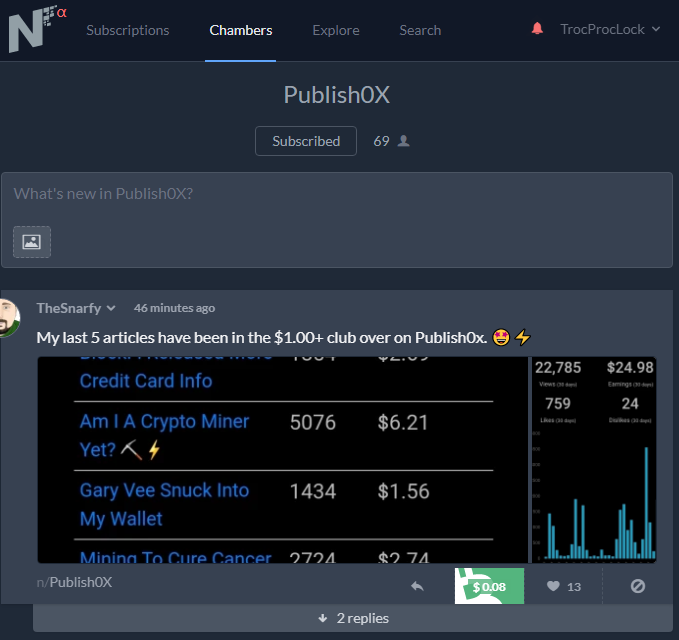Open the n/PublishOX chamber link
Image resolution: width=679 pixels, height=640 pixels.
click(x=74, y=582)
